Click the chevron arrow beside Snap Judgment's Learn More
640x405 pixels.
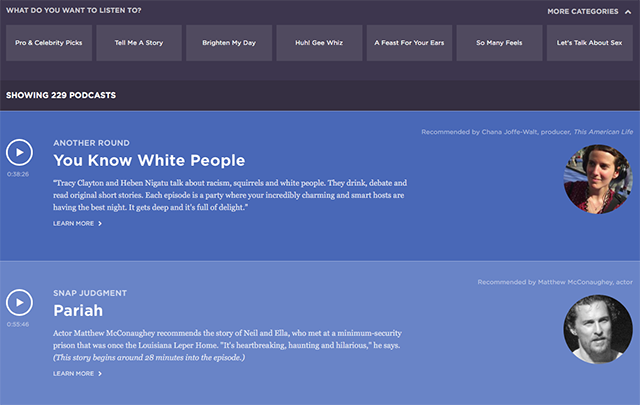click(100, 374)
